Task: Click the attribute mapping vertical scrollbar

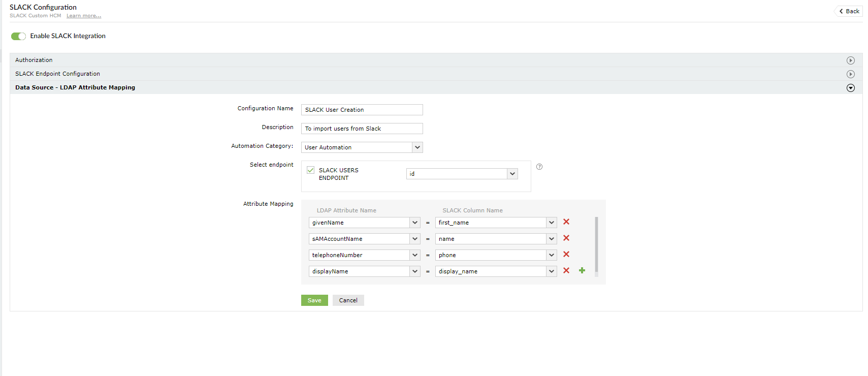Action: pos(596,244)
